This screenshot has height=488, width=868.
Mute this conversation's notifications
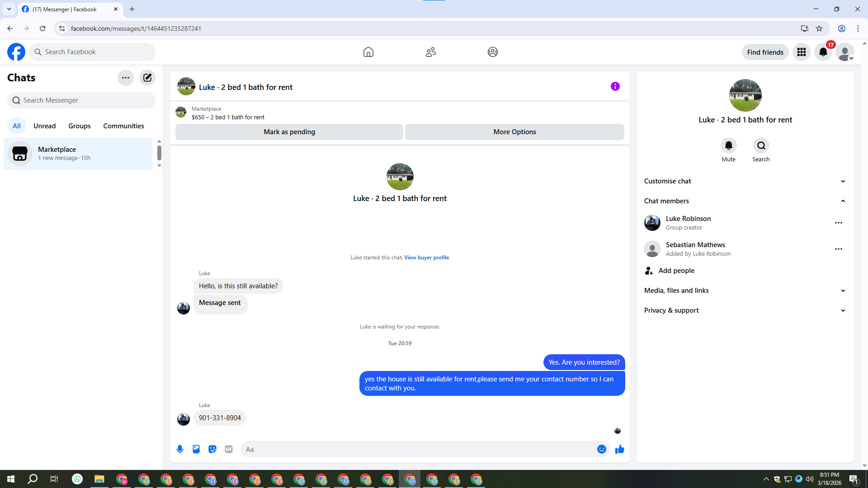point(728,146)
